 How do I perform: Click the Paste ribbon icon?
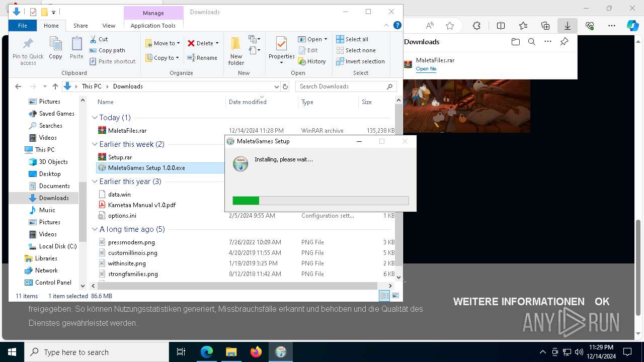tap(76, 44)
